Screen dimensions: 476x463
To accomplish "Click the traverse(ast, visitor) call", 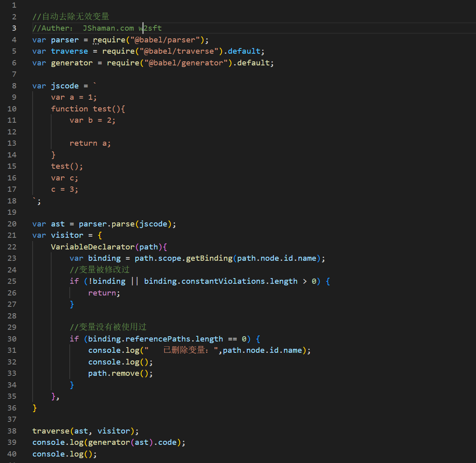I will (x=85, y=431).
